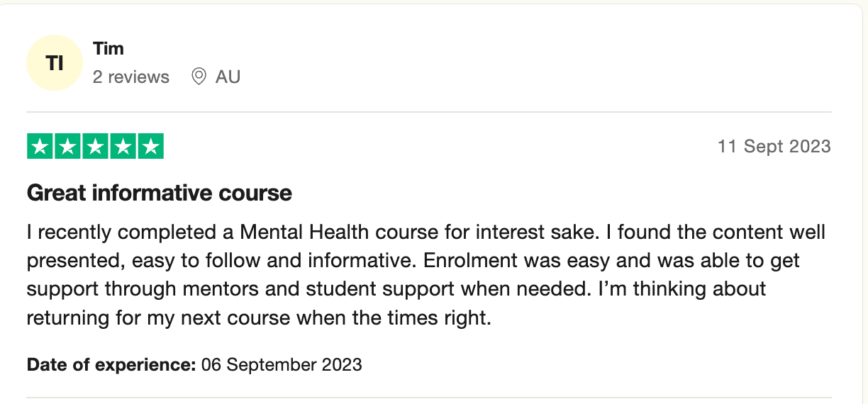Click the "06 September 2023" experience date
This screenshot has height=404, width=868.
click(282, 365)
